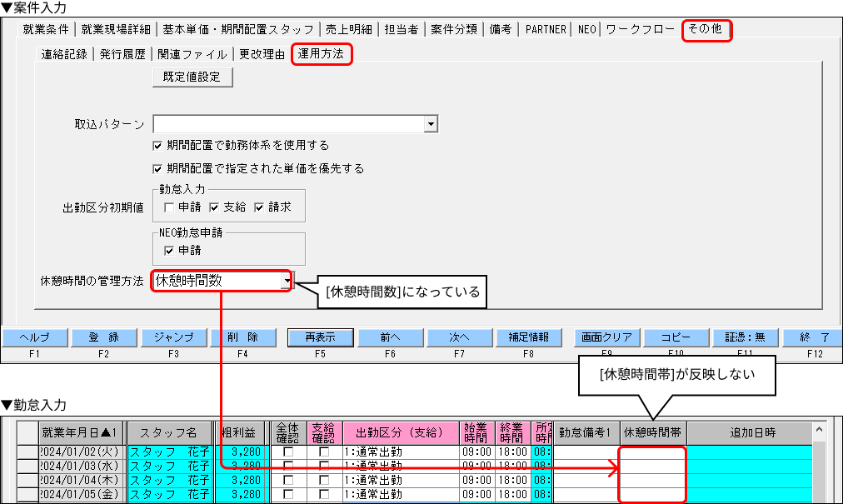Image resolution: width=853 pixels, height=504 pixels.
Task: Click the スタッフ名 column header
Action: point(169,432)
